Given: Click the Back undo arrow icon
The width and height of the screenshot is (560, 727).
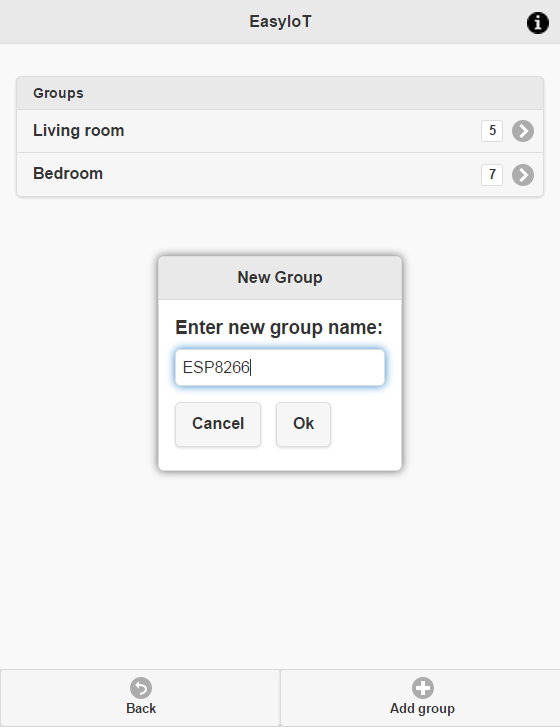Looking at the screenshot, I should (x=141, y=688).
